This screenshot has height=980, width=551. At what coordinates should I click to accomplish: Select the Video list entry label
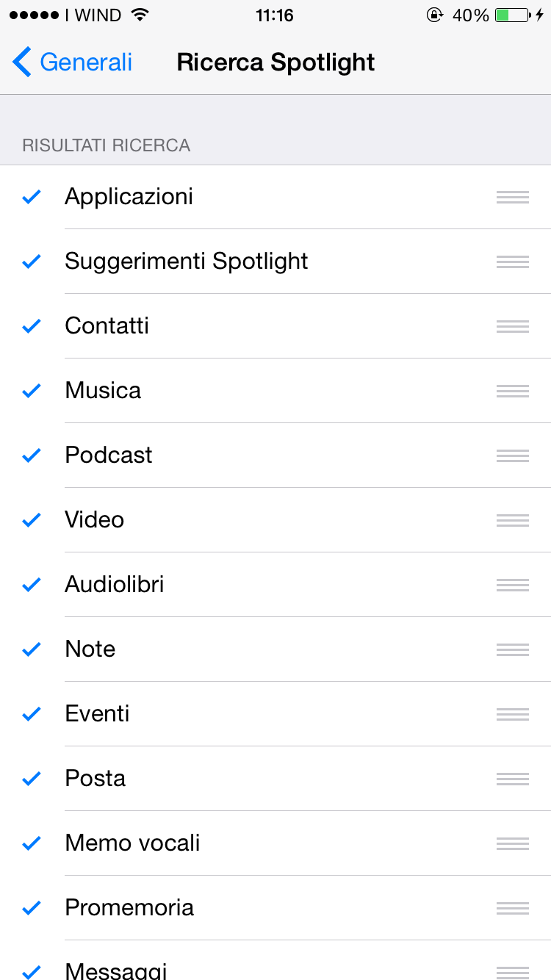[95, 520]
